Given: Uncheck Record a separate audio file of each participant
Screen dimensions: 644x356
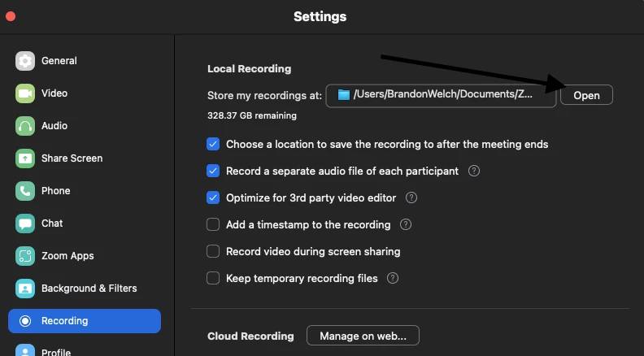Looking at the screenshot, I should point(213,171).
